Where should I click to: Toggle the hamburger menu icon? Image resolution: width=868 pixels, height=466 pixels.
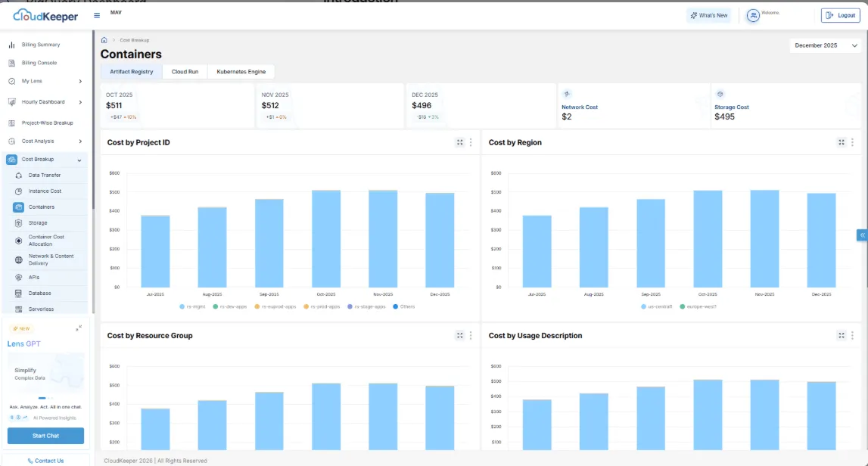tap(97, 15)
